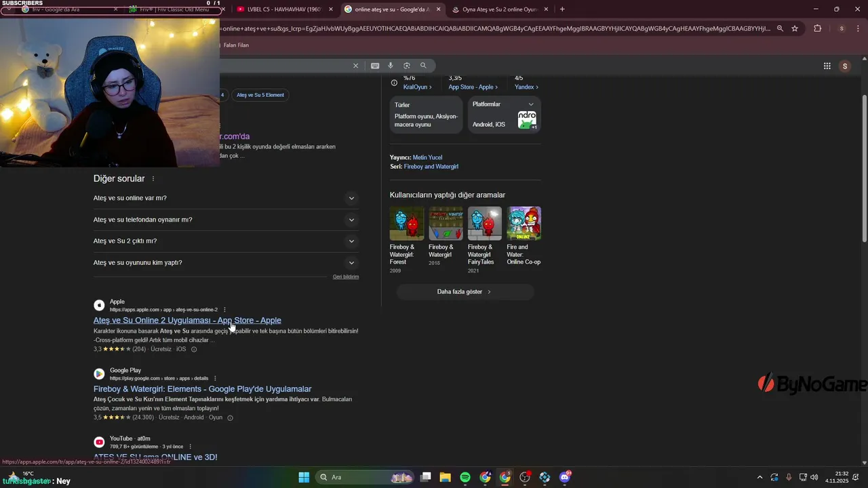Open Fire and Water: Online Co-op thumbnail
The height and width of the screenshot is (488, 868).
pyautogui.click(x=524, y=224)
